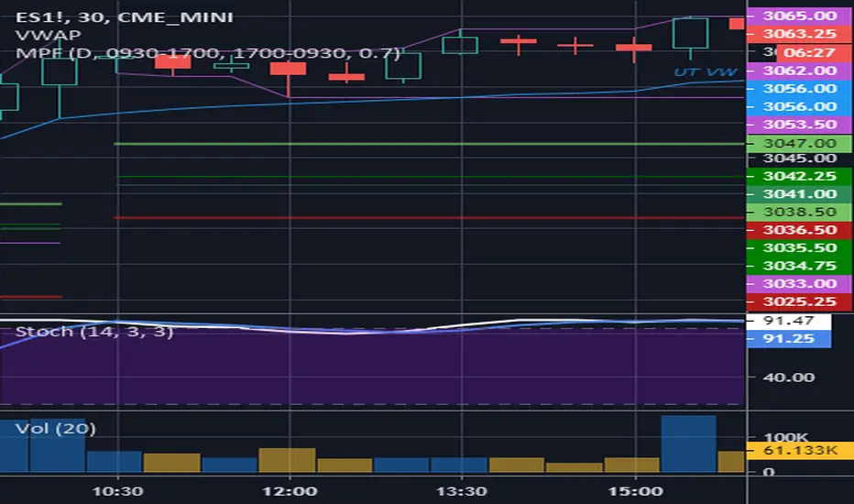Viewport: 854px width, 504px height.
Task: Click the 3033.00 purple price label
Action: click(x=799, y=284)
